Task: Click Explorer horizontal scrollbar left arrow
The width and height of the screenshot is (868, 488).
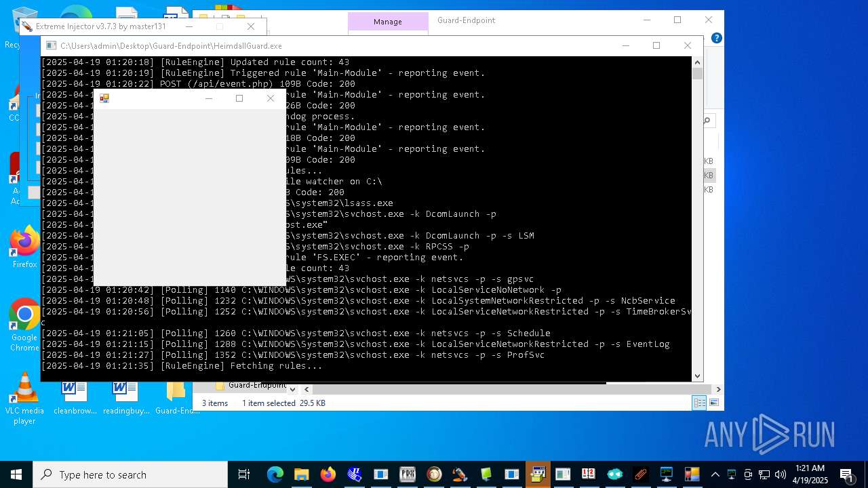Action: pos(307,389)
